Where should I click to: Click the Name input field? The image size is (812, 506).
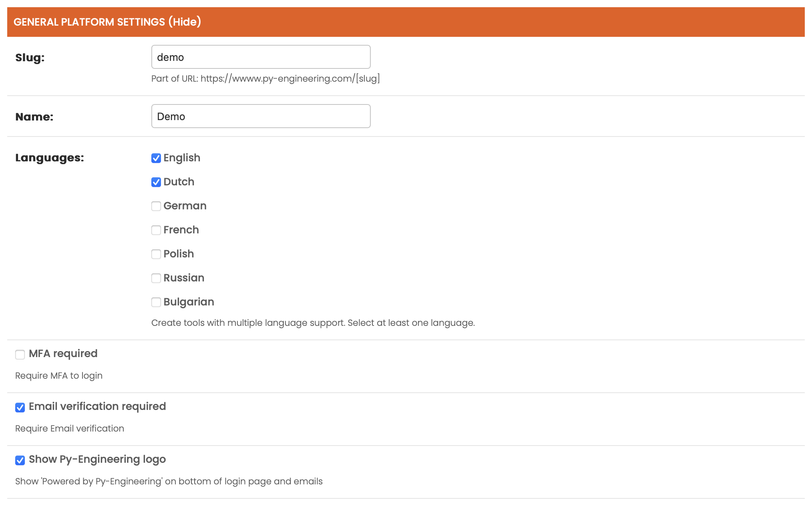pos(261,116)
